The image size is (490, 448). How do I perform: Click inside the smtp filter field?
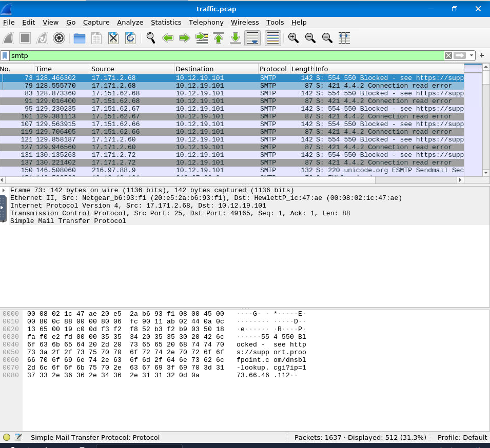tap(227, 55)
